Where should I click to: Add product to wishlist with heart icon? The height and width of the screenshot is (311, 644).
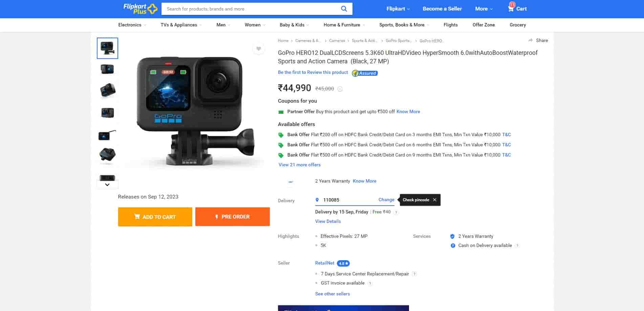point(258,49)
